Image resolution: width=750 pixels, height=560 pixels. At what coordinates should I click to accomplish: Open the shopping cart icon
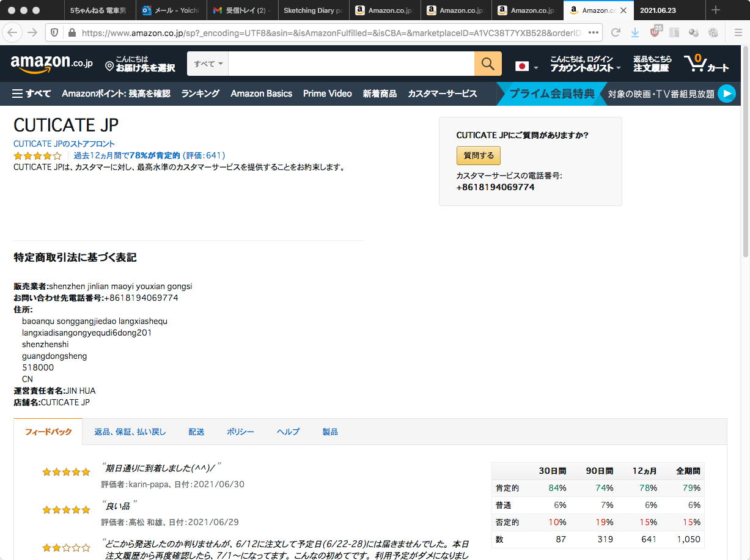695,63
